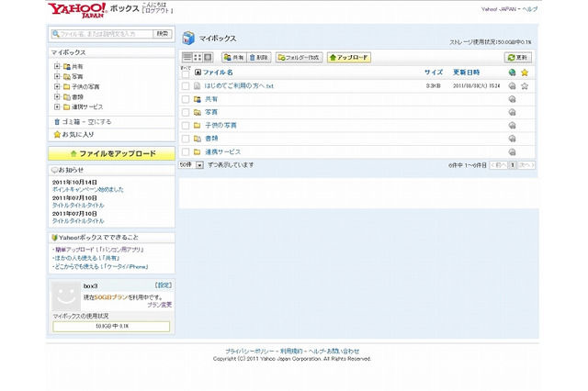
Task: Click the マイボックス storage usage bar
Action: (x=111, y=326)
